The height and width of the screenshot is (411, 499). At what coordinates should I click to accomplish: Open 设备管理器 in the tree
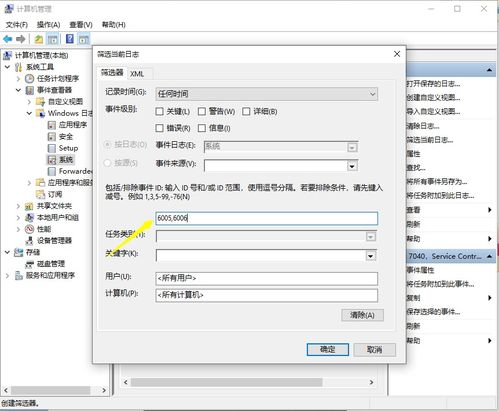point(54,240)
